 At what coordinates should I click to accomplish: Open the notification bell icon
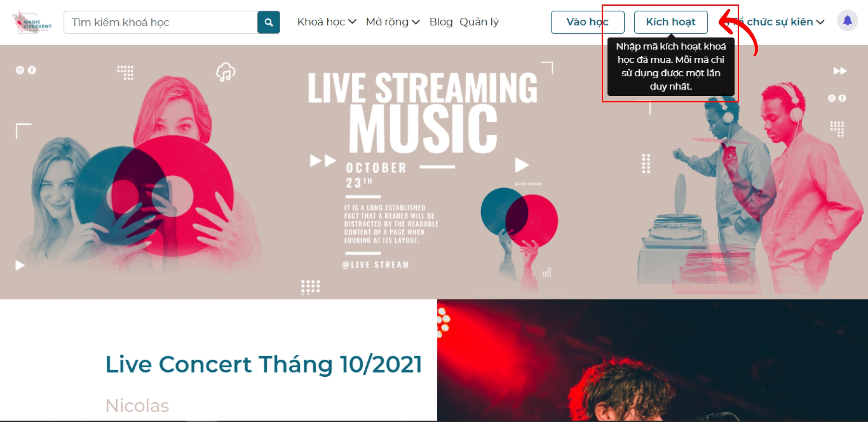pyautogui.click(x=847, y=21)
